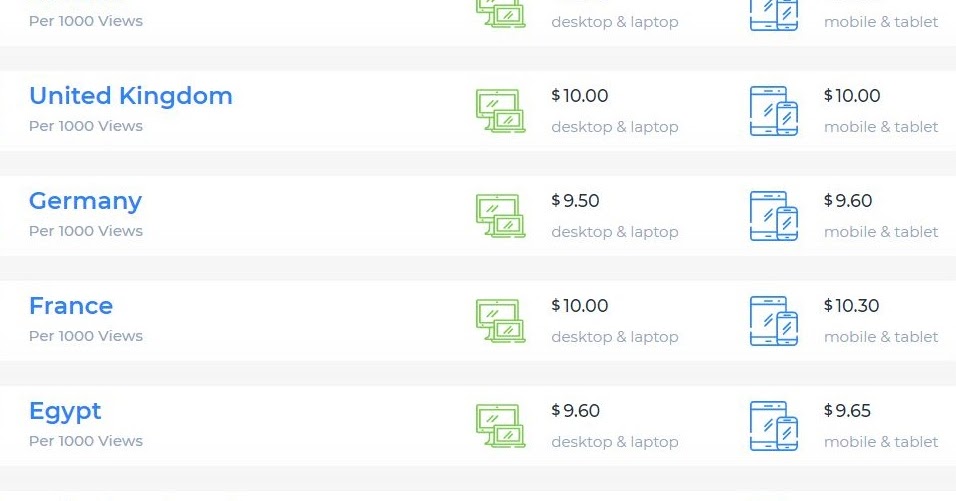Image resolution: width=956 pixels, height=501 pixels.
Task: Select the $9.65 Egypt mobile price
Action: [848, 411]
